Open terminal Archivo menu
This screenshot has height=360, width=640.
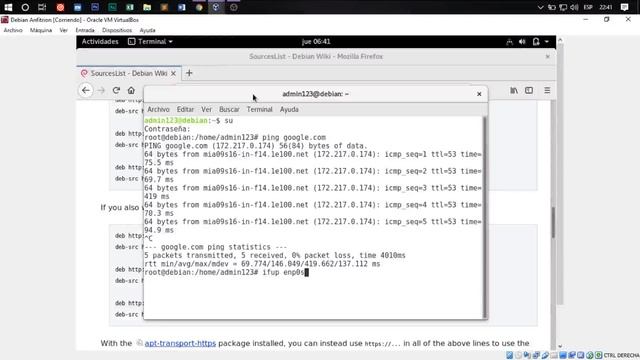158,109
